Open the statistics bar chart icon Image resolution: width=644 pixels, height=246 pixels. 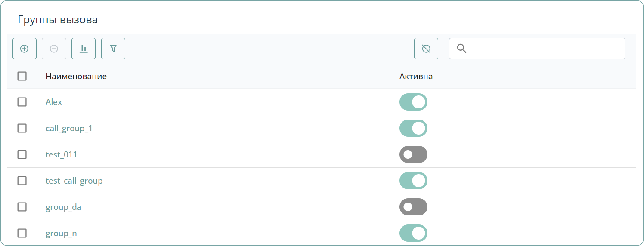point(84,49)
